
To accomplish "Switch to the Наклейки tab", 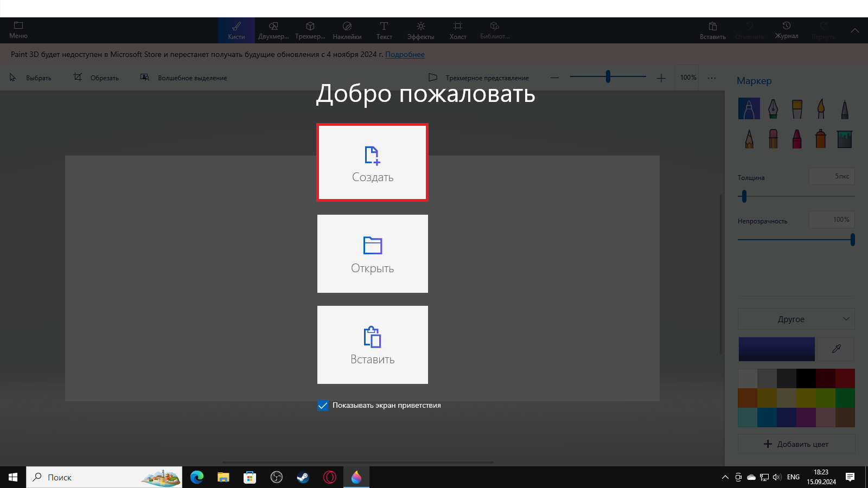I will click(347, 30).
